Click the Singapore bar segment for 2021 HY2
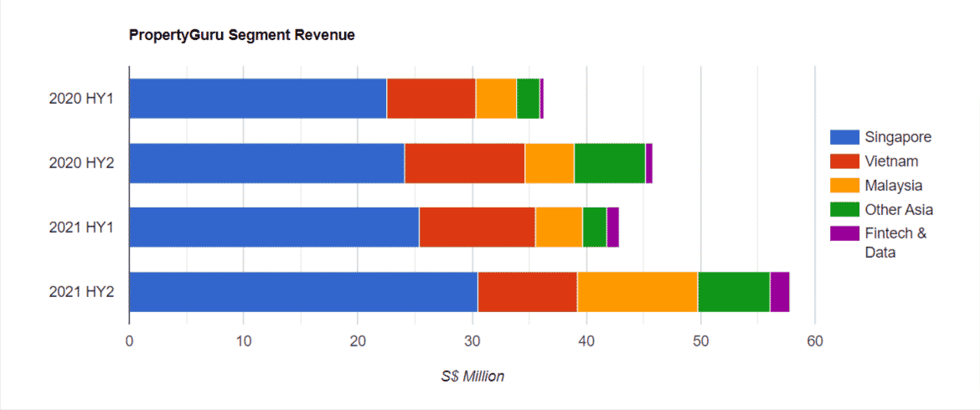Image resolution: width=980 pixels, height=410 pixels. [304, 291]
